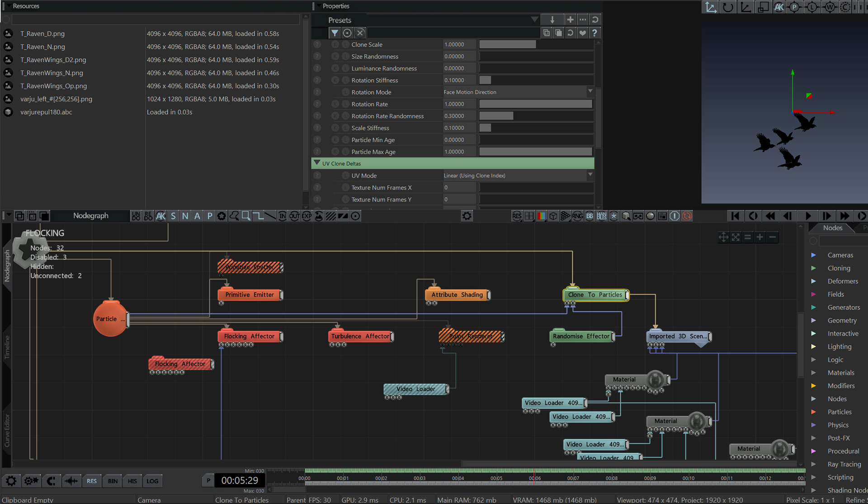This screenshot has width=868, height=504.
Task: Click the BIN button in bottom bar
Action: (x=113, y=481)
